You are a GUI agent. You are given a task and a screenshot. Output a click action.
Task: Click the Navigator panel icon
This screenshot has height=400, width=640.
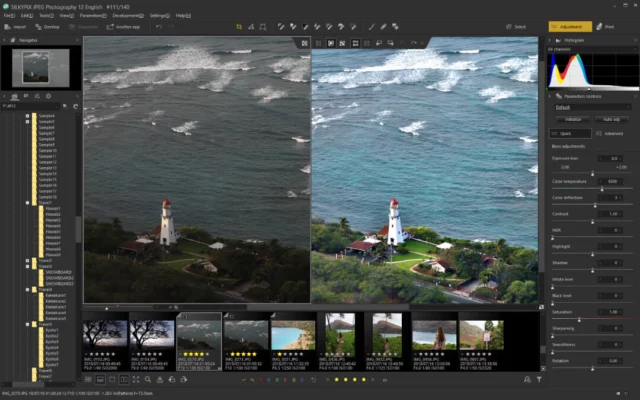click(x=13, y=40)
